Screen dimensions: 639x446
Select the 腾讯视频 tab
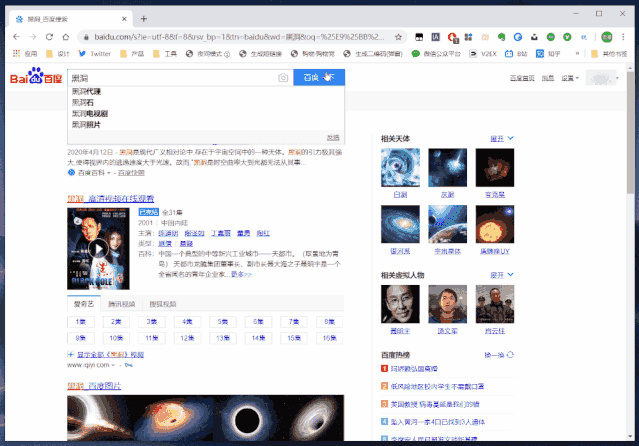click(121, 304)
